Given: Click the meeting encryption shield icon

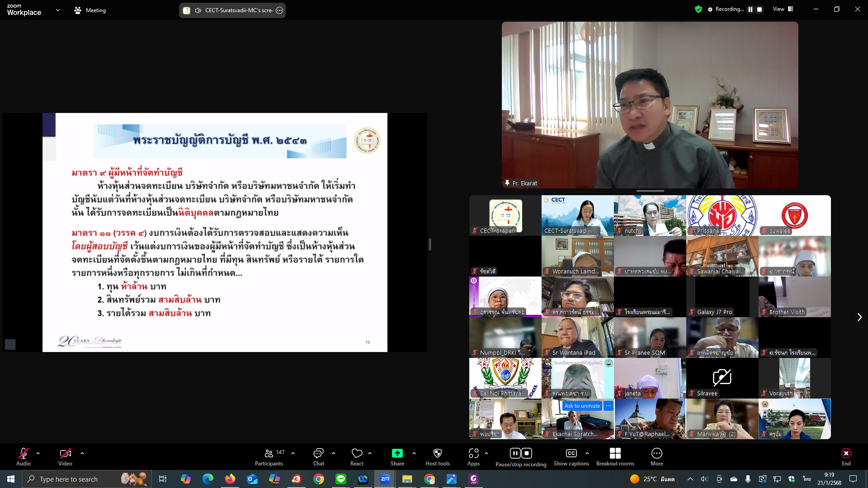Looking at the screenshot, I should [698, 9].
